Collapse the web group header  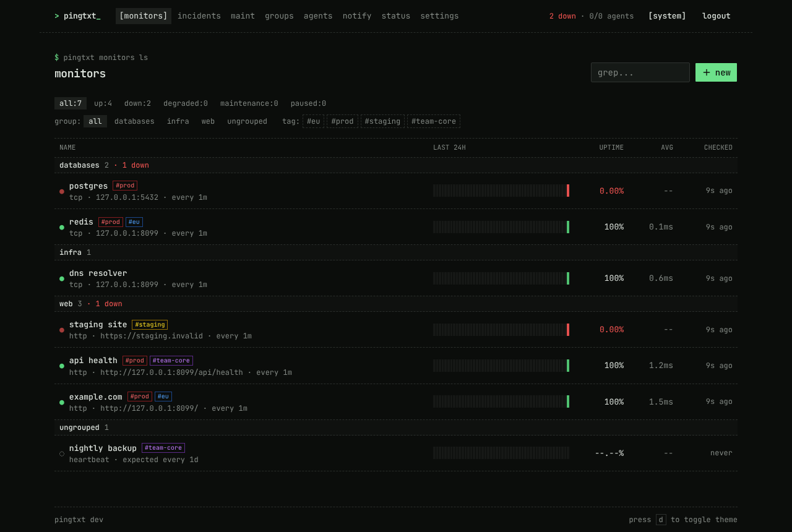(x=396, y=304)
